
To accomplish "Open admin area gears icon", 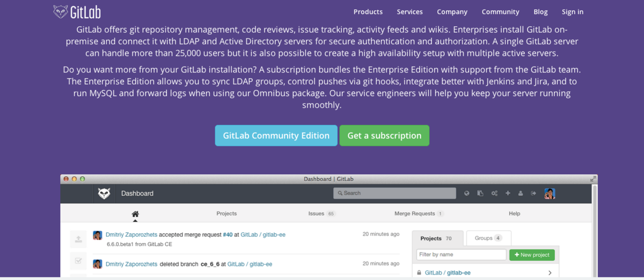I will pos(494,193).
